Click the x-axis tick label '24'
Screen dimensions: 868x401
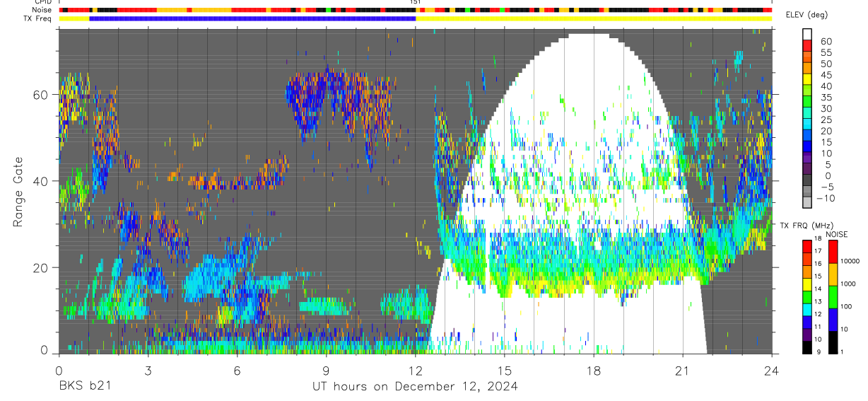772,370
